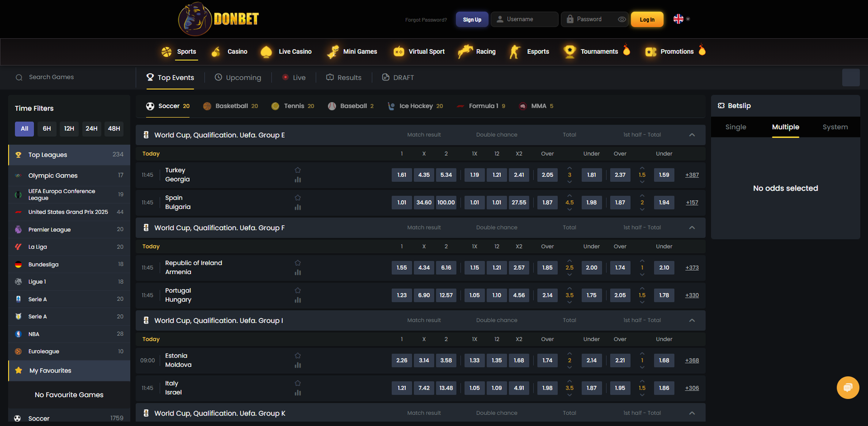Open the live chat support bubble
Viewport: 868px width, 426px height.
(x=848, y=387)
